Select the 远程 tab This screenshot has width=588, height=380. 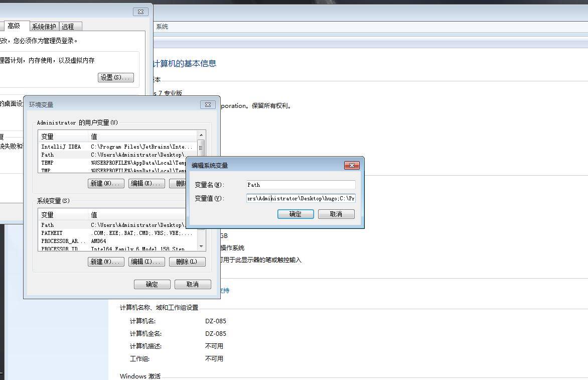68,27
